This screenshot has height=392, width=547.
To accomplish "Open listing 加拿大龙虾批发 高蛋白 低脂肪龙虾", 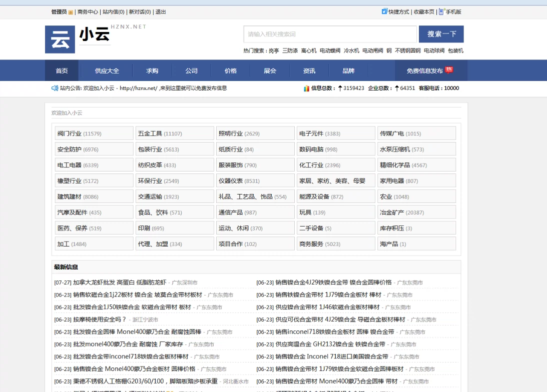I will [120, 282].
